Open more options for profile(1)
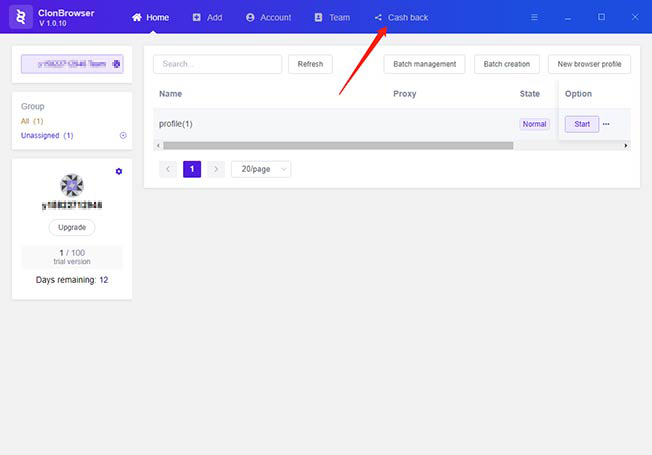 [606, 124]
